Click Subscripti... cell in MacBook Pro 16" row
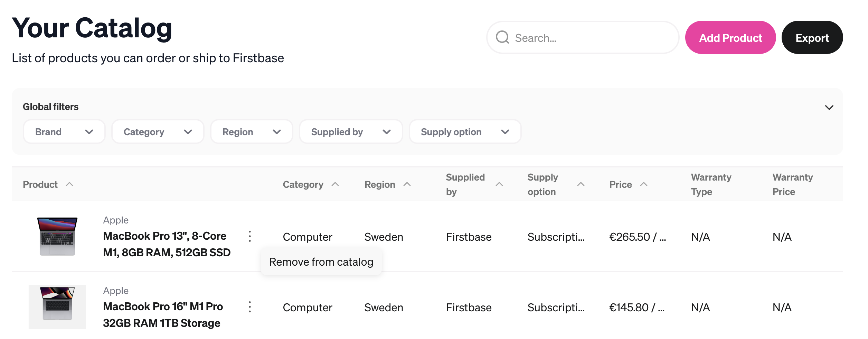Image resolution: width=868 pixels, height=339 pixels. pyautogui.click(x=556, y=308)
